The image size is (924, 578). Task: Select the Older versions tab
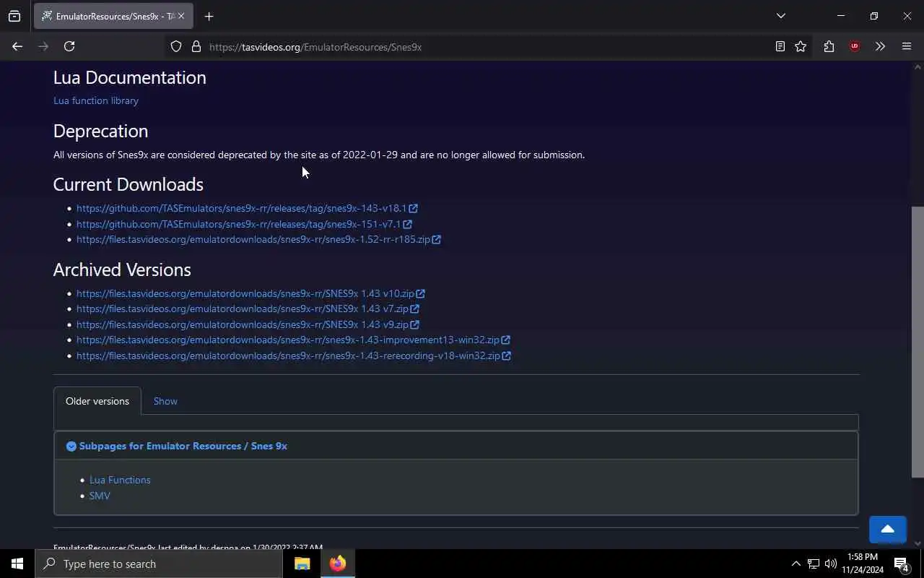(97, 401)
